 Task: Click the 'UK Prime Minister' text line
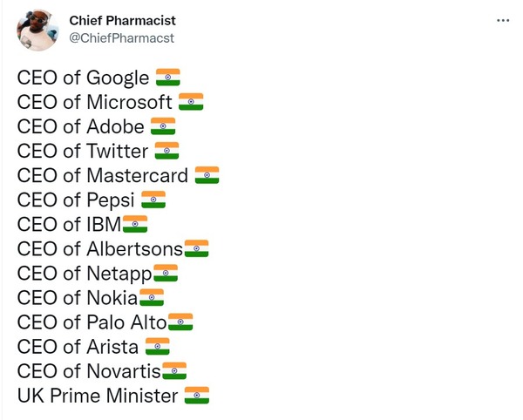pos(98,396)
